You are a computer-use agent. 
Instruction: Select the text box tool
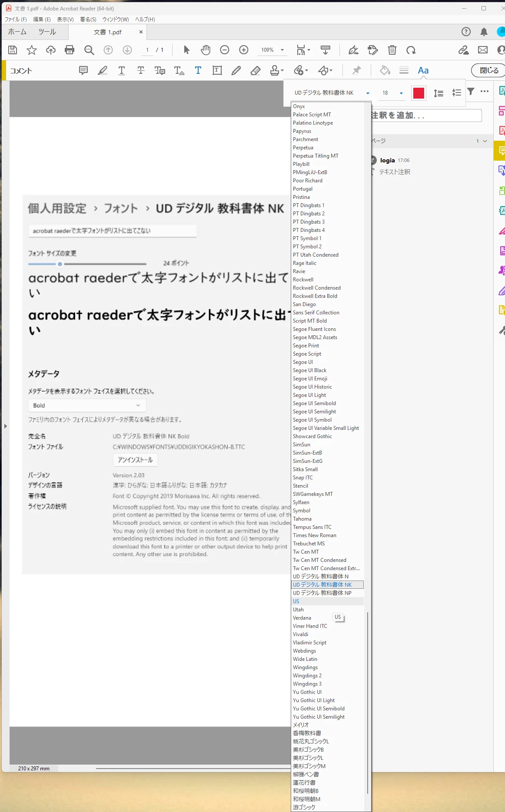[x=217, y=70]
